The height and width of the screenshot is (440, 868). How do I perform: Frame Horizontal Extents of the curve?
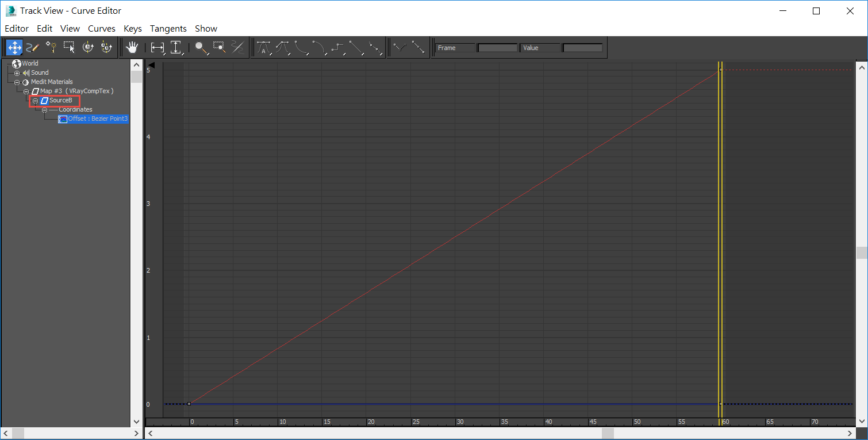(x=158, y=48)
